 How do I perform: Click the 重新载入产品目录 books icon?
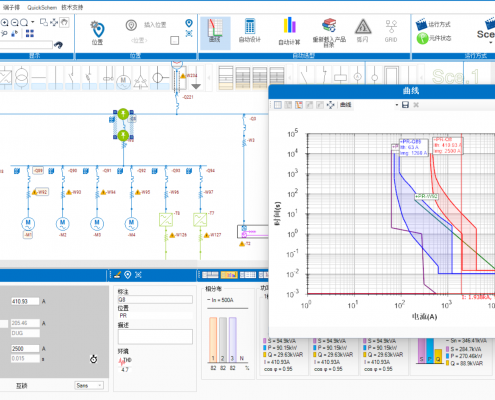click(329, 32)
